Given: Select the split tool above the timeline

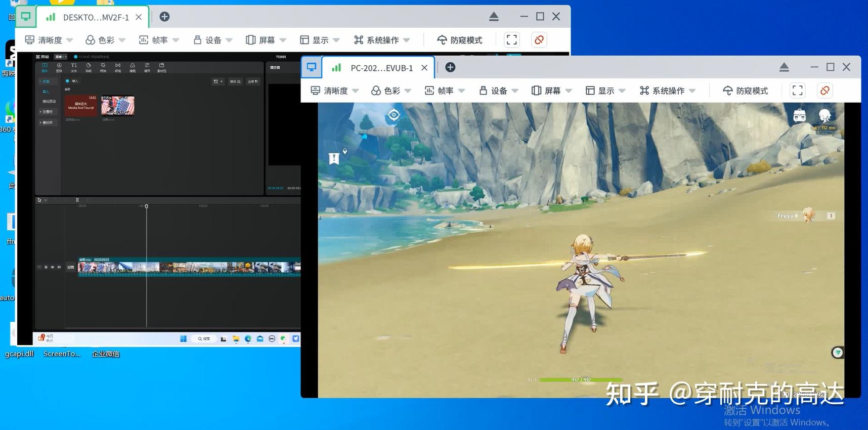Looking at the screenshot, I should coord(77,200).
